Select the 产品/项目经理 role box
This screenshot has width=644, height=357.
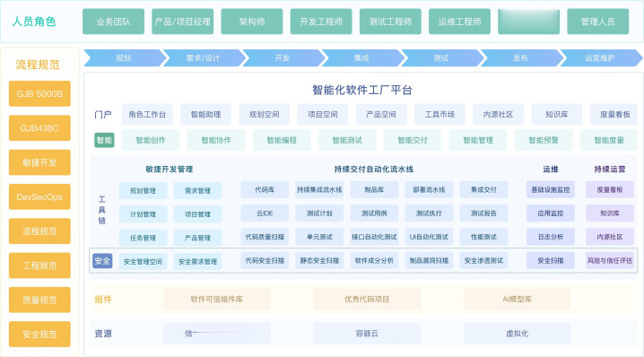(x=182, y=22)
